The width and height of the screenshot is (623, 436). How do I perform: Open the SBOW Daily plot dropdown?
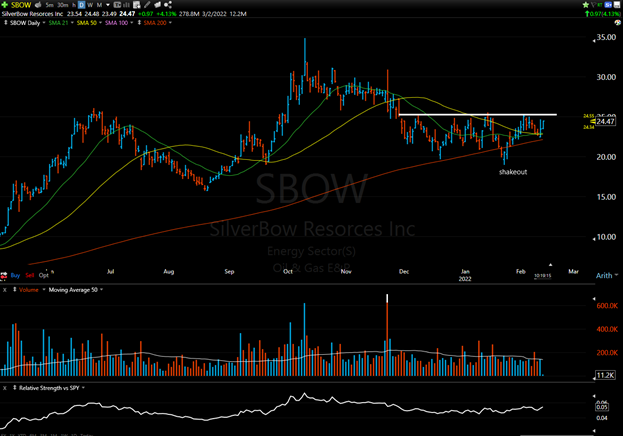click(44, 23)
